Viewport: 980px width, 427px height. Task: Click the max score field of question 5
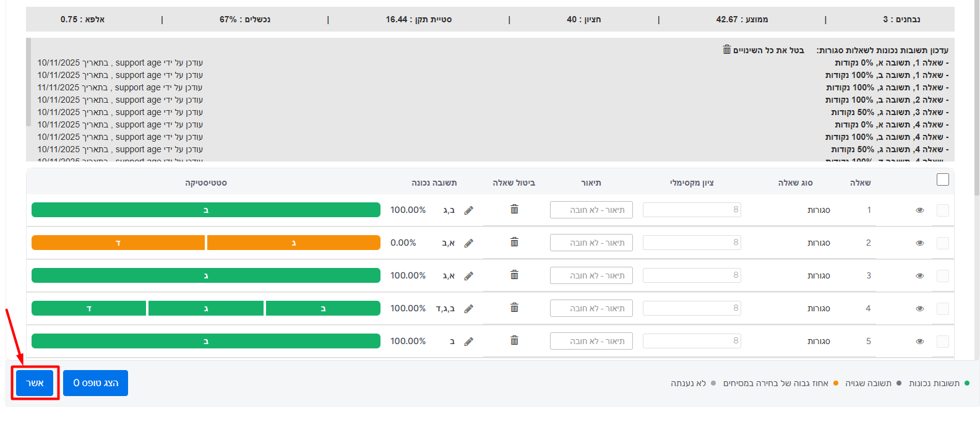[x=692, y=341]
